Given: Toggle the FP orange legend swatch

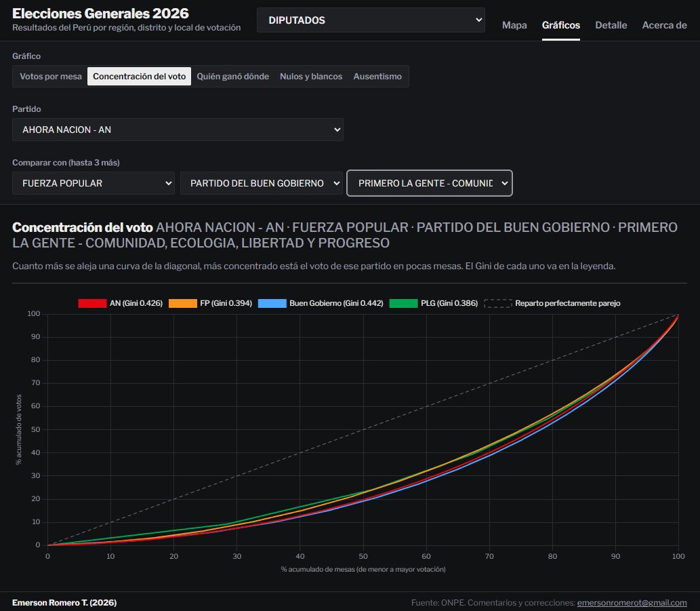Looking at the screenshot, I should coord(182,303).
